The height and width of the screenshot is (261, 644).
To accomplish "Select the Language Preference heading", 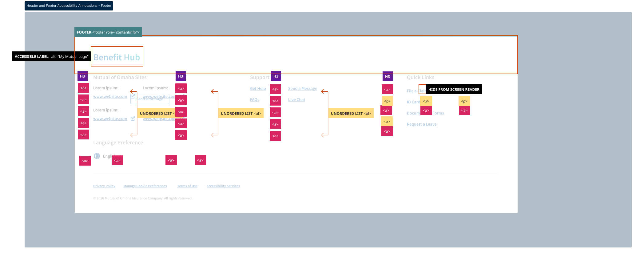I will [118, 143].
